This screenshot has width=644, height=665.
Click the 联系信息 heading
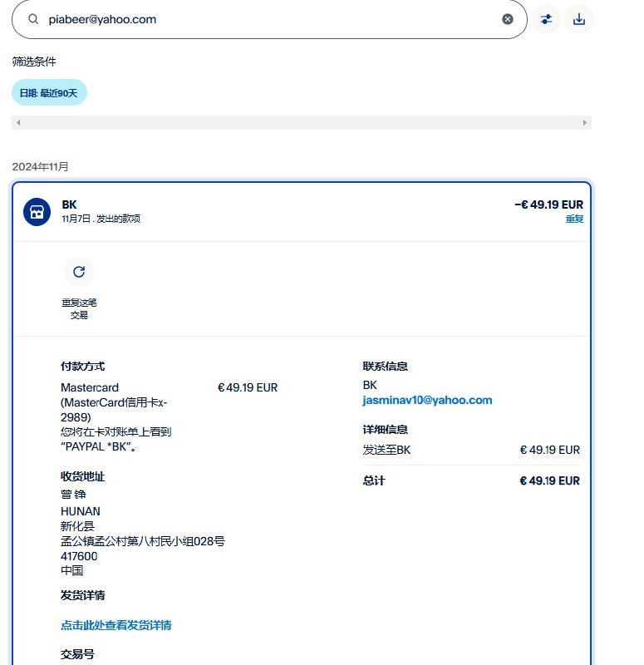pos(385,366)
